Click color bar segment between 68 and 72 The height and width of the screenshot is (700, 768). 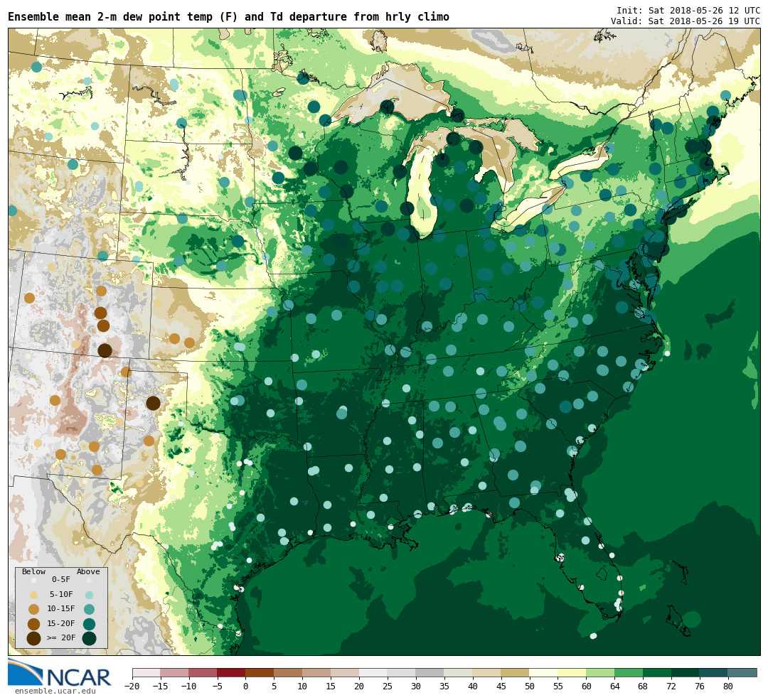[x=658, y=672]
